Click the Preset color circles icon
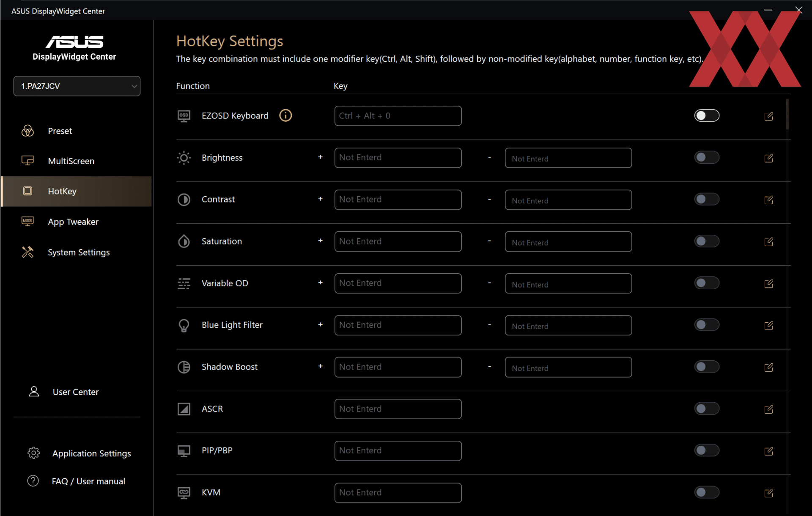The image size is (812, 516). point(27,131)
